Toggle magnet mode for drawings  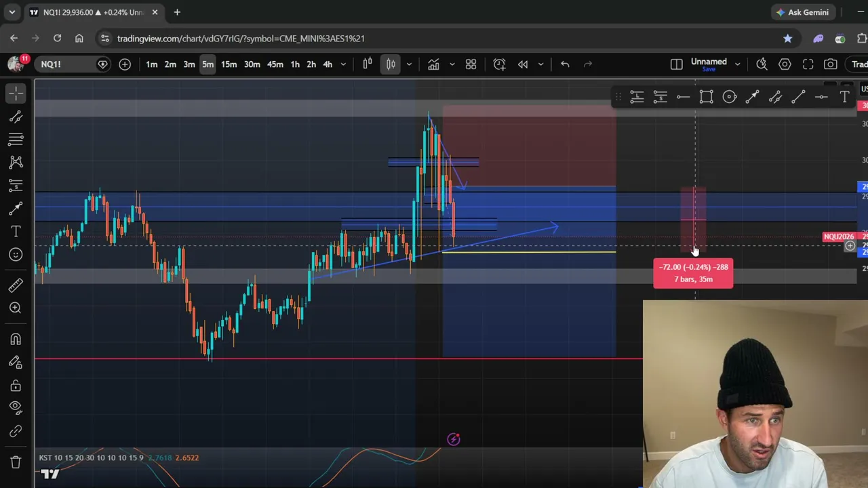[x=16, y=339]
